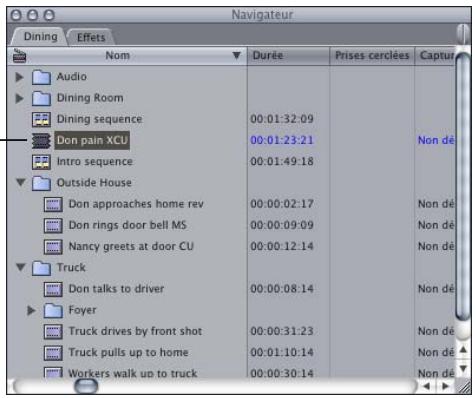Click the Truck bin folder icon
The width and height of the screenshot is (476, 398).
click(x=41, y=268)
